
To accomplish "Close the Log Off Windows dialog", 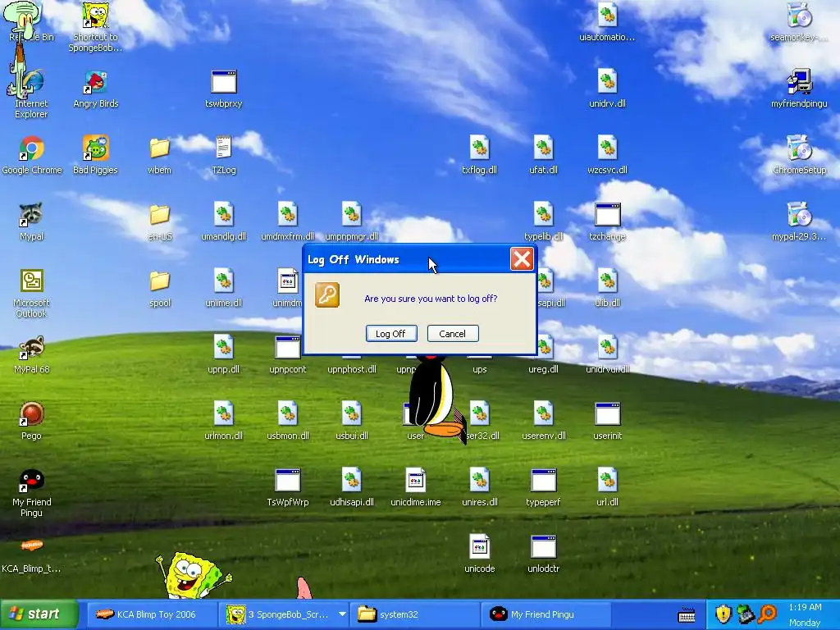I will tap(521, 259).
